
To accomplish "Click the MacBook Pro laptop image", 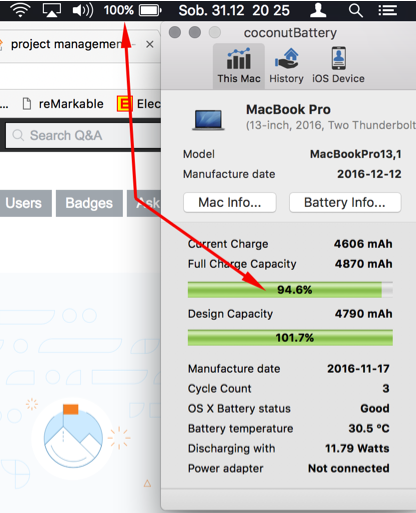I will [x=208, y=120].
